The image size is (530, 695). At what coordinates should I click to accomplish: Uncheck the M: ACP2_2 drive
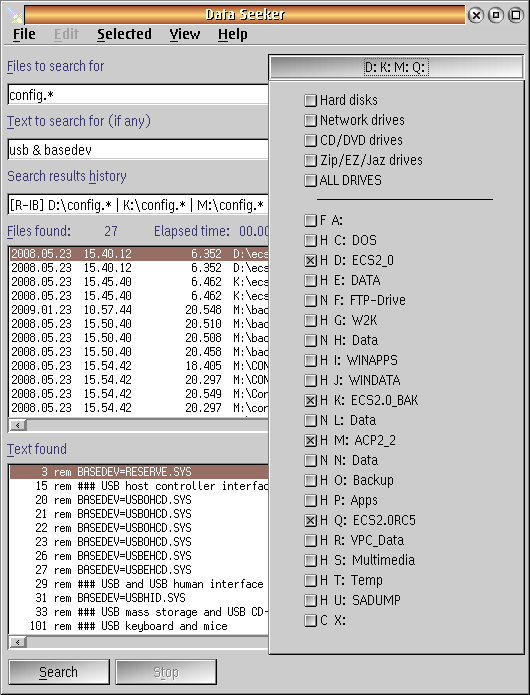pos(311,441)
